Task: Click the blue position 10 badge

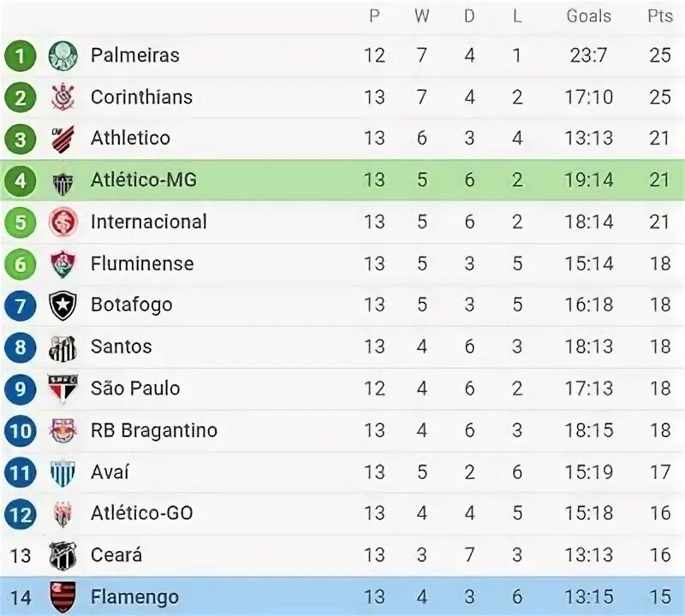Action: (20, 431)
